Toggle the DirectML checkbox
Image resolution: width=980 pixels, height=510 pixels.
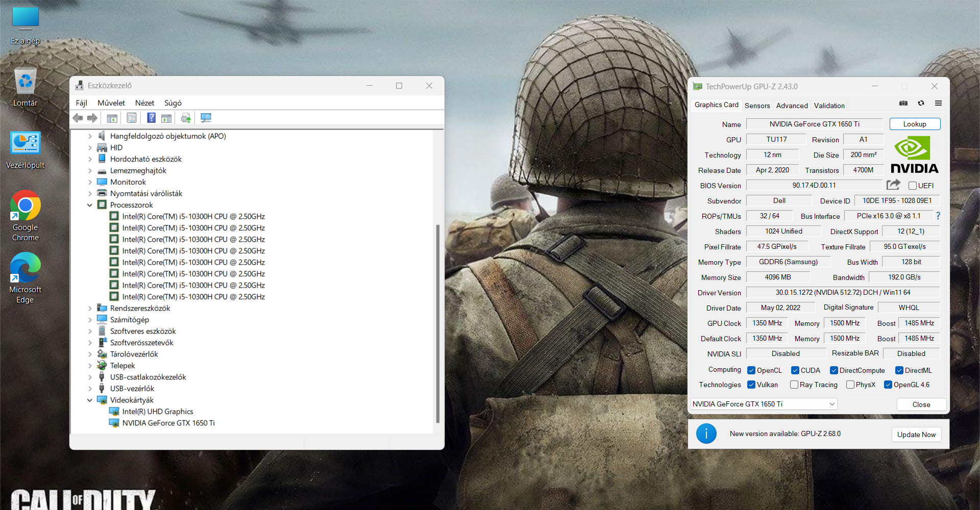pos(899,370)
